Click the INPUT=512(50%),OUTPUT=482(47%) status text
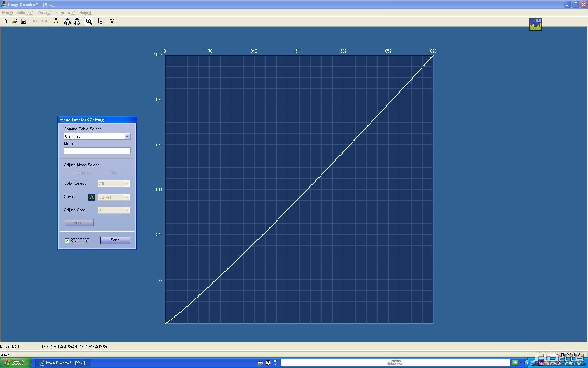This screenshot has height=368, width=588. click(x=75, y=347)
